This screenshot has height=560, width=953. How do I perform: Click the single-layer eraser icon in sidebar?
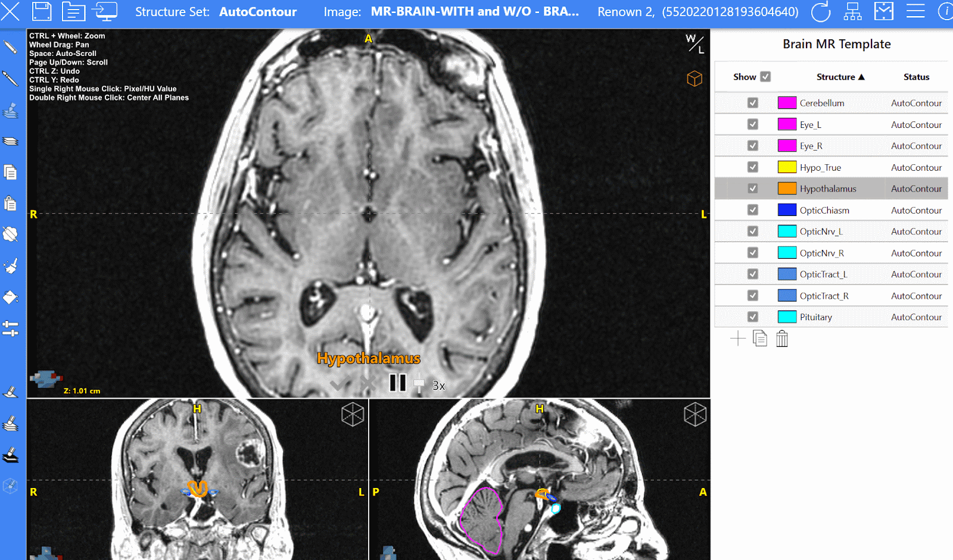pyautogui.click(x=11, y=392)
